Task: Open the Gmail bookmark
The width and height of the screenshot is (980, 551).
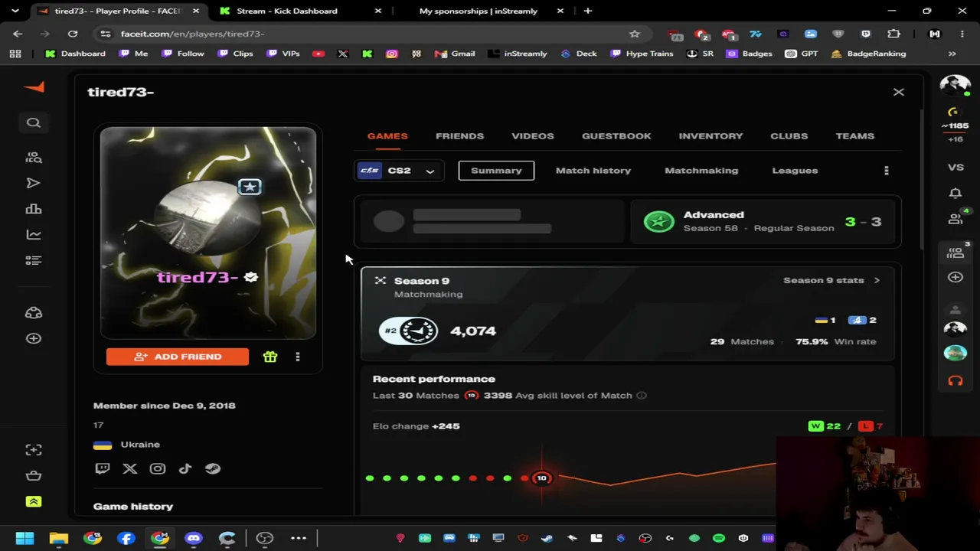Action: point(455,54)
